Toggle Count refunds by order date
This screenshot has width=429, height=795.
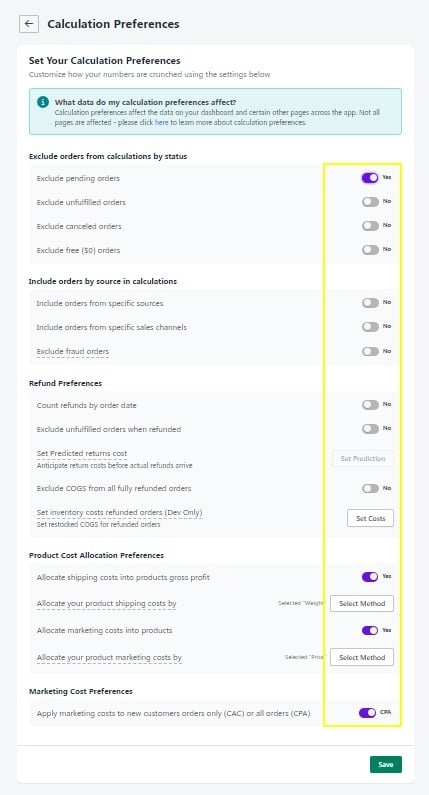[370, 405]
